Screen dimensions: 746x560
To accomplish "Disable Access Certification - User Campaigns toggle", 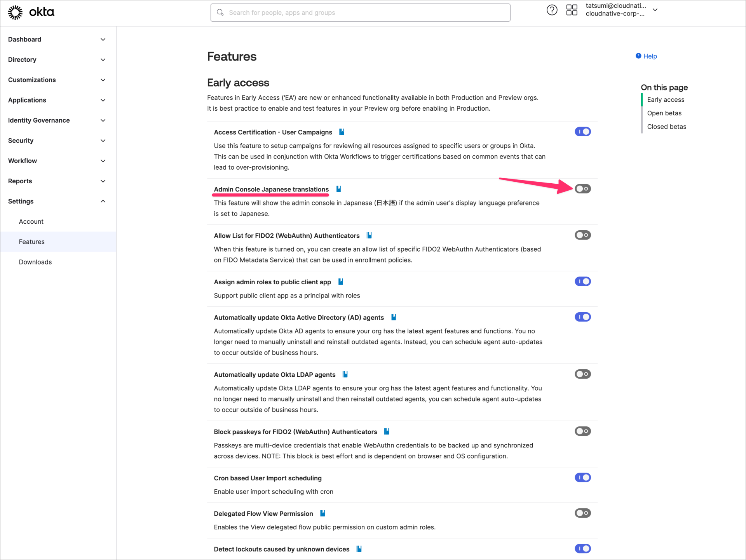I will [582, 131].
